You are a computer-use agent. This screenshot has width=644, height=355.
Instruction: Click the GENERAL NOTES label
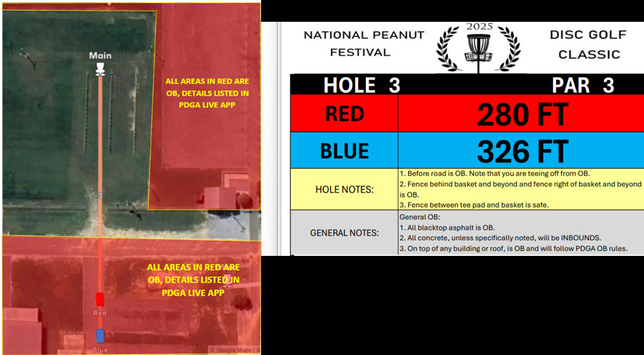click(344, 233)
